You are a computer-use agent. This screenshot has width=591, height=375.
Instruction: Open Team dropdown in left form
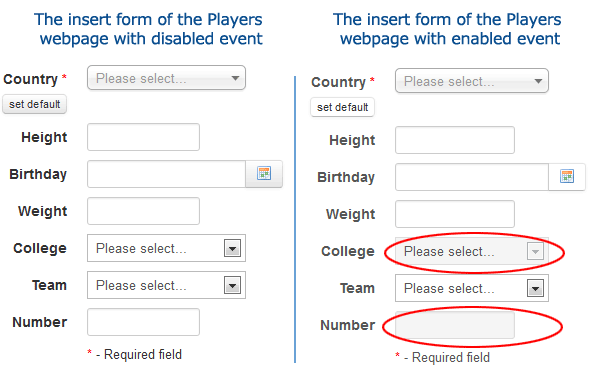pos(166,285)
